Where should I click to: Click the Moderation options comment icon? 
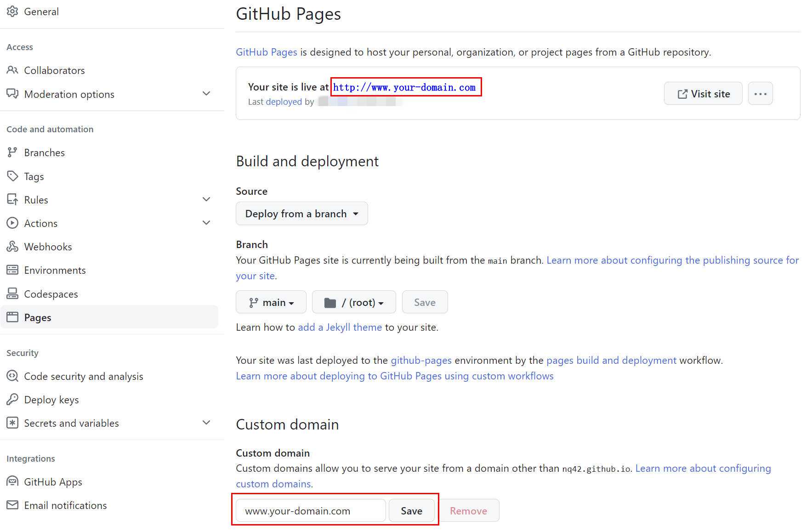12,94
